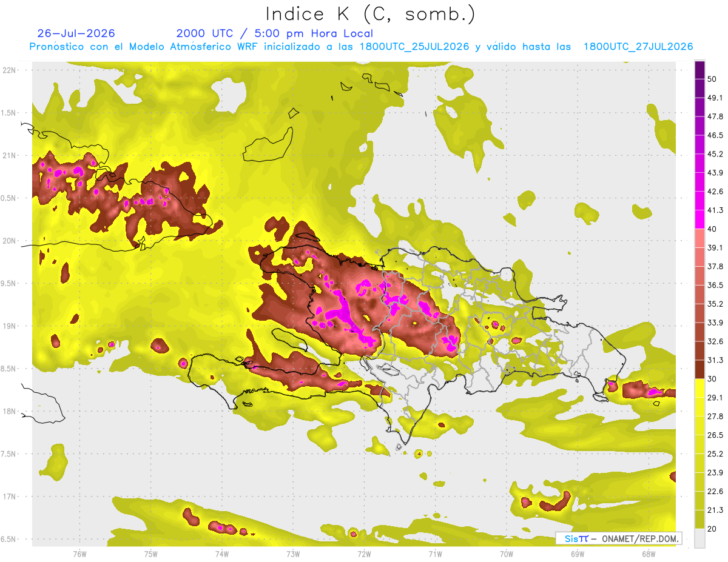Screen dimensions: 728x562
Task: Click the '69W' longitude label
Action: [x=577, y=554]
